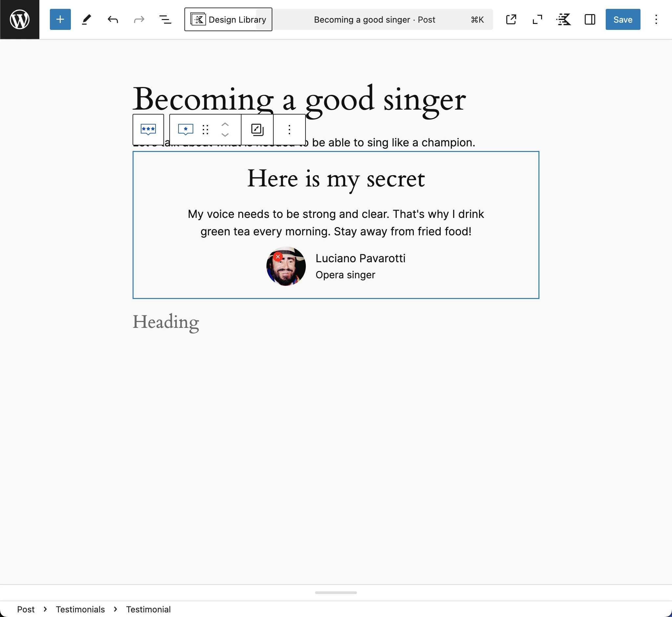Open the block inserter with the plus icon
Image resolution: width=672 pixels, height=617 pixels.
(x=60, y=19)
